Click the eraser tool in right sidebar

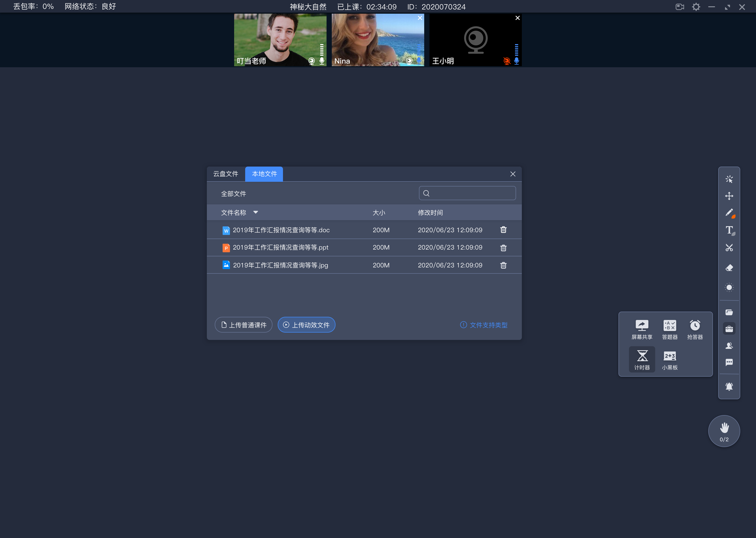point(730,268)
